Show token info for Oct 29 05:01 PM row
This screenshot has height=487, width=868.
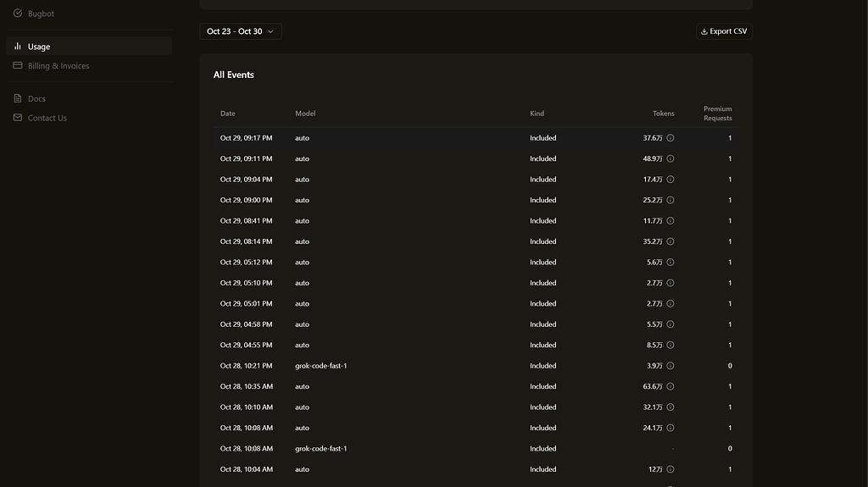coord(670,303)
